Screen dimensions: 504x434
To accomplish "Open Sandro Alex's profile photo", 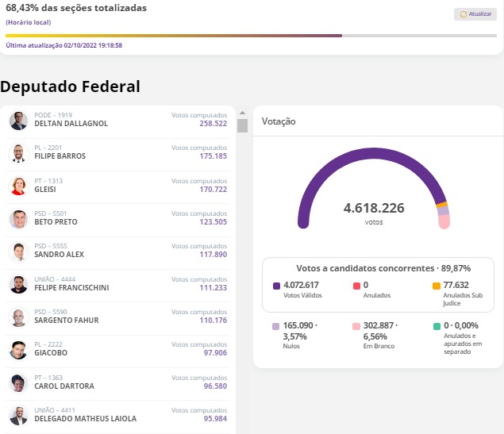I will coord(18,252).
